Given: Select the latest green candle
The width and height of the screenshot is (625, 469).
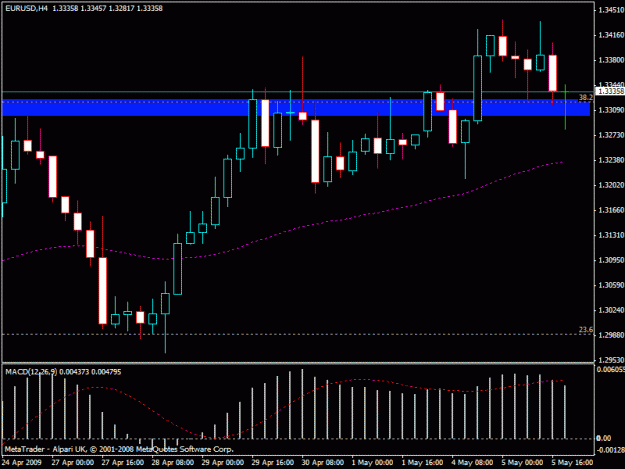Looking at the screenshot, I should (x=565, y=107).
